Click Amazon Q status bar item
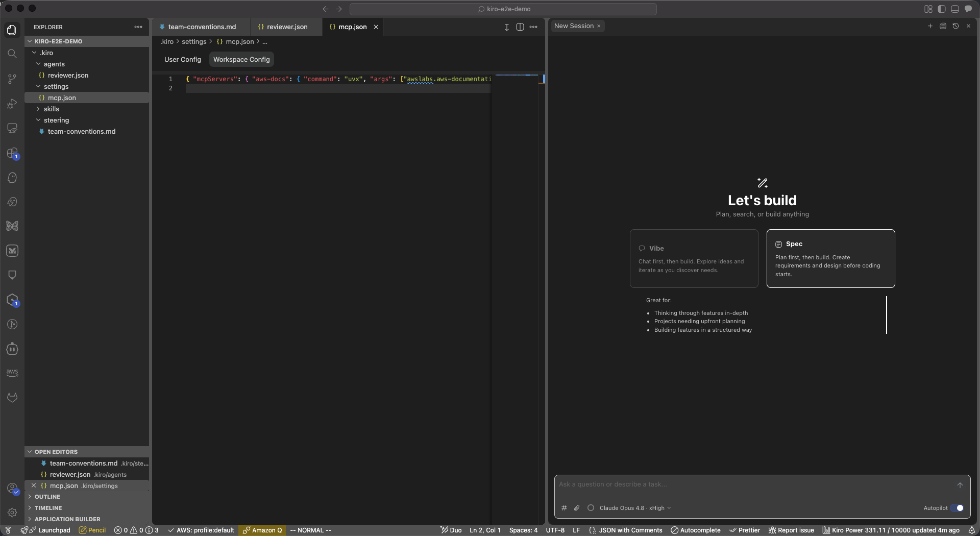Viewport: 980px width, 536px height. pos(262,530)
